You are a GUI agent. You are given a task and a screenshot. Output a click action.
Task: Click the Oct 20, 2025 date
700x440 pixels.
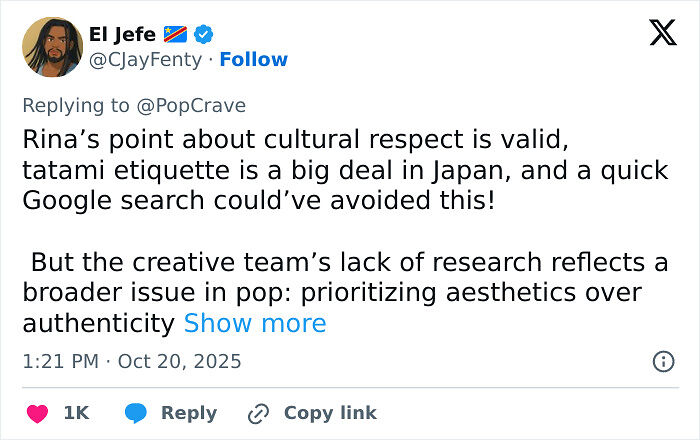[x=179, y=361]
